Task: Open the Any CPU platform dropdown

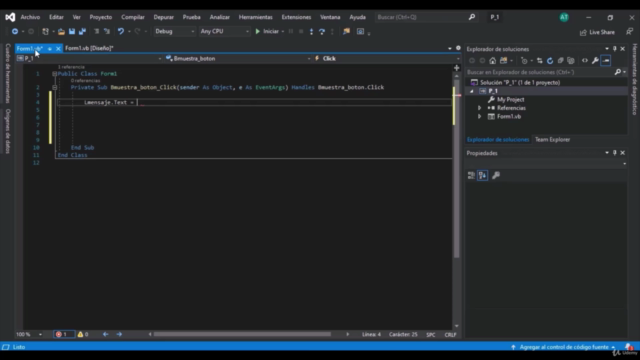Action: pos(224,31)
